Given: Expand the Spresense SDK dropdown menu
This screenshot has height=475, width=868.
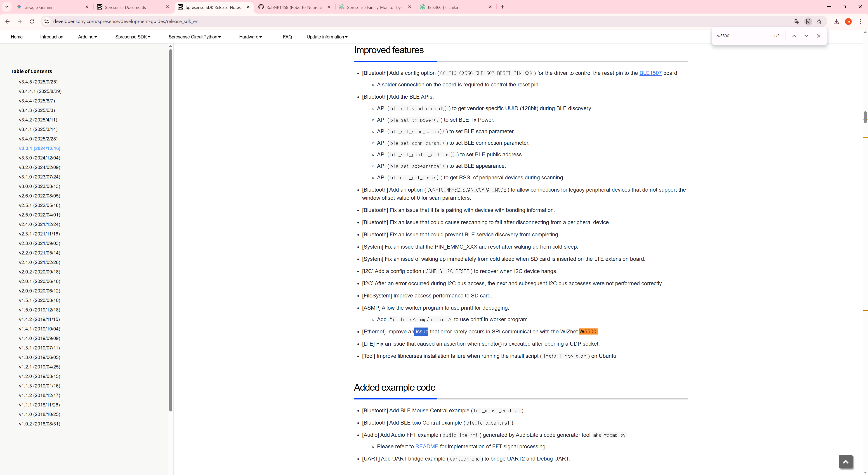Looking at the screenshot, I should (x=132, y=37).
